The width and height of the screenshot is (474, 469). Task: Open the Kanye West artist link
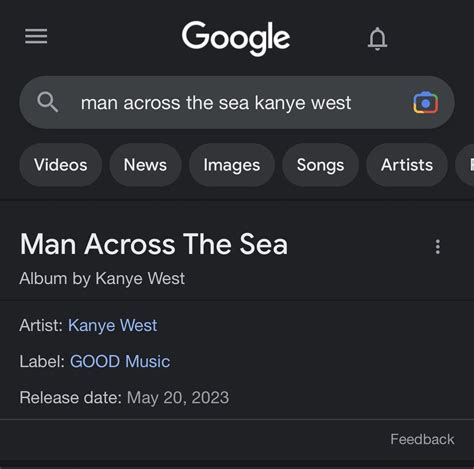(112, 326)
